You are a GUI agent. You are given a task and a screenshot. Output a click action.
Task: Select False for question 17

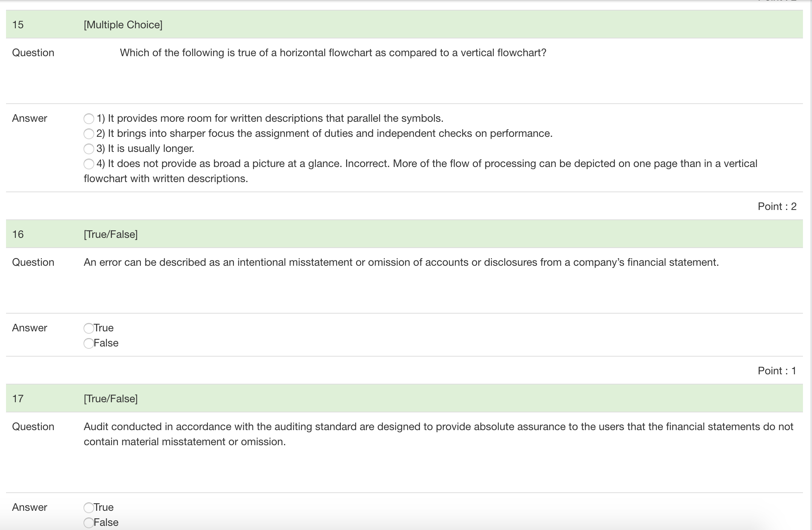tap(89, 522)
